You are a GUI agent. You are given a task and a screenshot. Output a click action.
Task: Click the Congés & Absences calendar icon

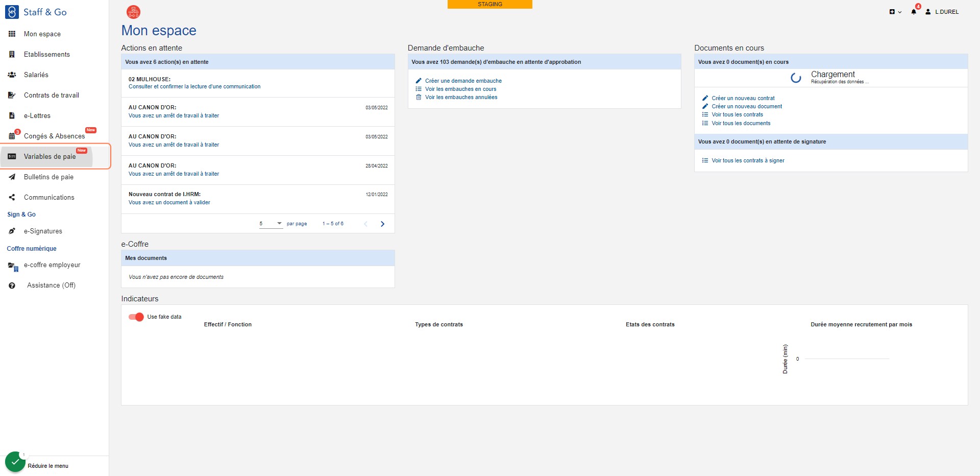pos(12,136)
